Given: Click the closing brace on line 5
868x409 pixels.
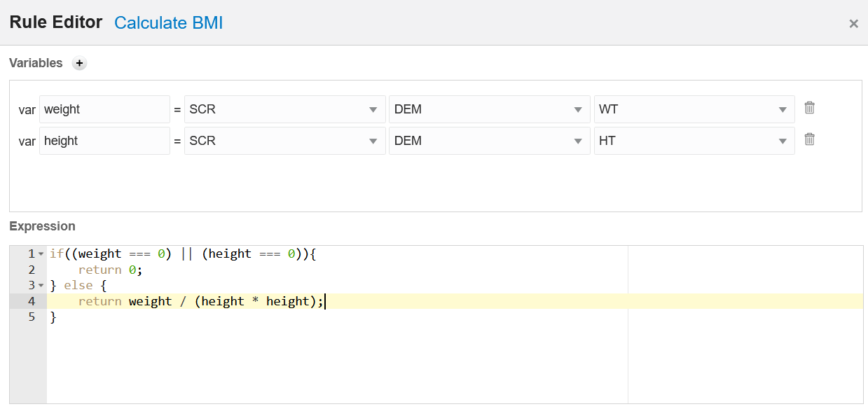Looking at the screenshot, I should (x=53, y=317).
